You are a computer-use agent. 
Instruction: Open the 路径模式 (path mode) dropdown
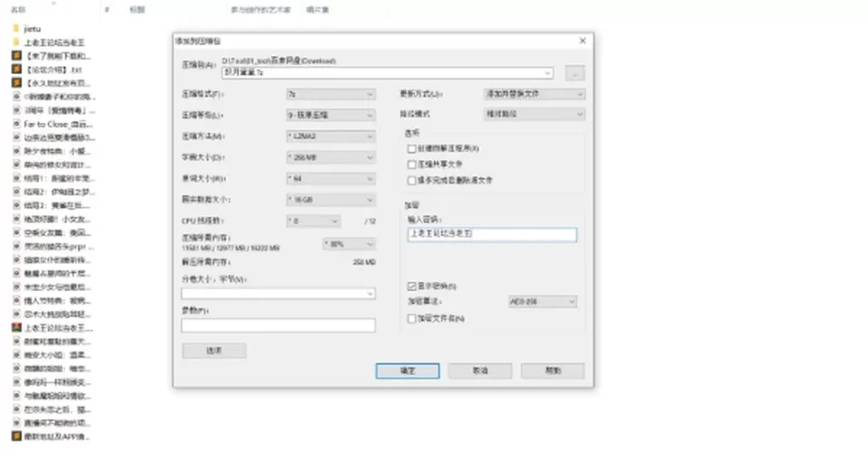coord(534,114)
